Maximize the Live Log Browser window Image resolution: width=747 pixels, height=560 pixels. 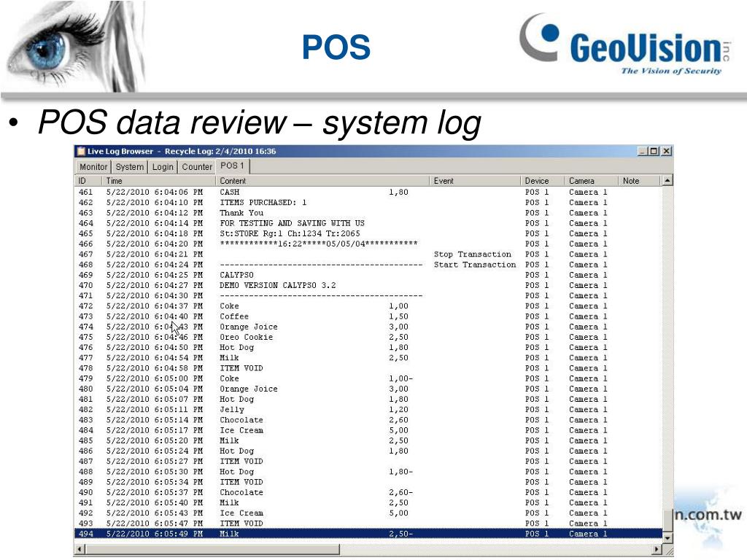[x=654, y=152]
